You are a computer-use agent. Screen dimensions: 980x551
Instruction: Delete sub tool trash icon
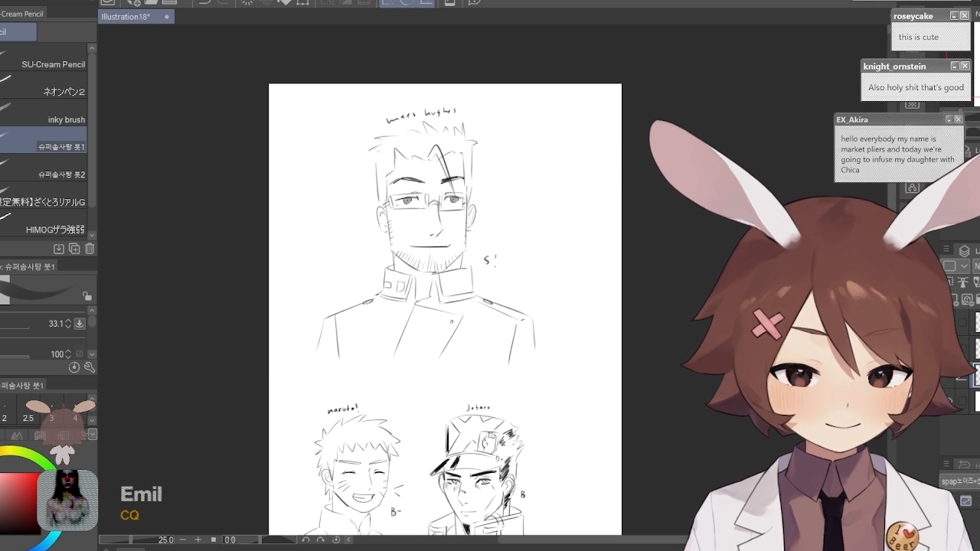coord(90,249)
